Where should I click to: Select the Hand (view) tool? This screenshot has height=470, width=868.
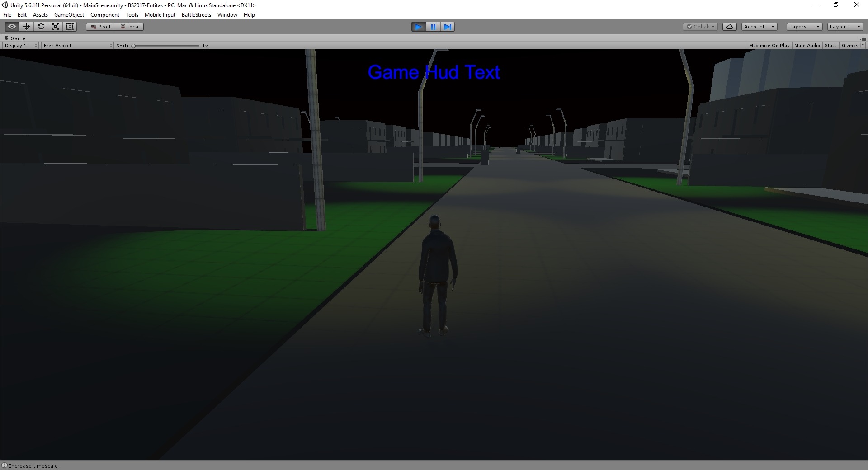click(x=12, y=27)
